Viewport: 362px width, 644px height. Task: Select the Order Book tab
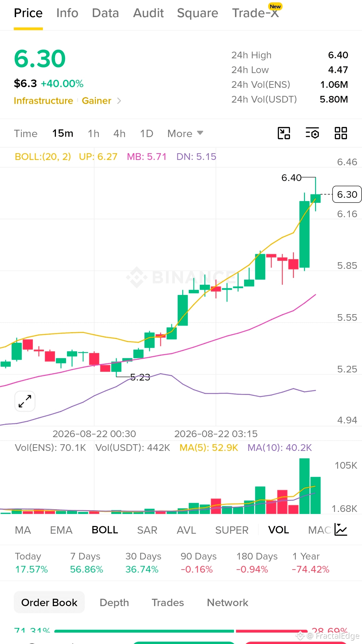click(x=49, y=602)
